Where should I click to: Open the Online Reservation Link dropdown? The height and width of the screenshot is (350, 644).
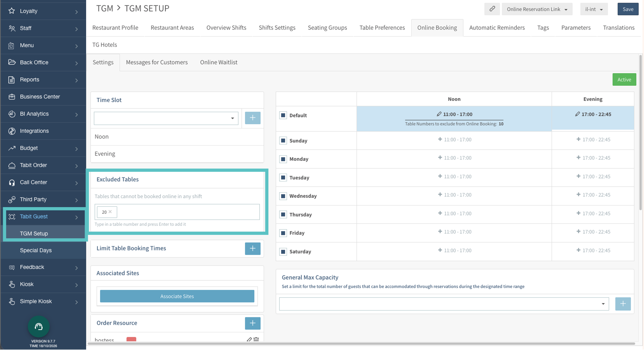tap(537, 9)
